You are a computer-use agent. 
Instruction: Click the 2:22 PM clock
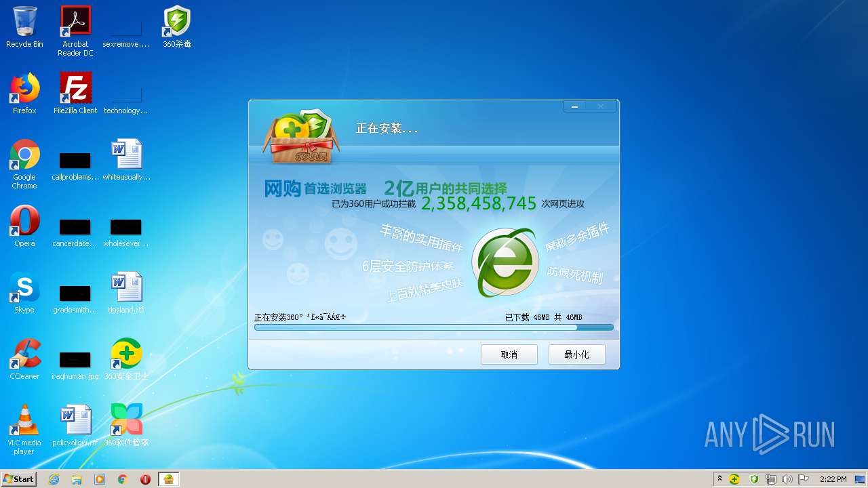[833, 479]
